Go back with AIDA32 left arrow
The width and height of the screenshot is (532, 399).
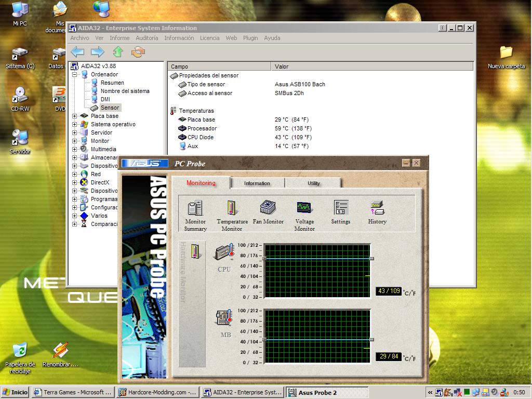click(78, 52)
